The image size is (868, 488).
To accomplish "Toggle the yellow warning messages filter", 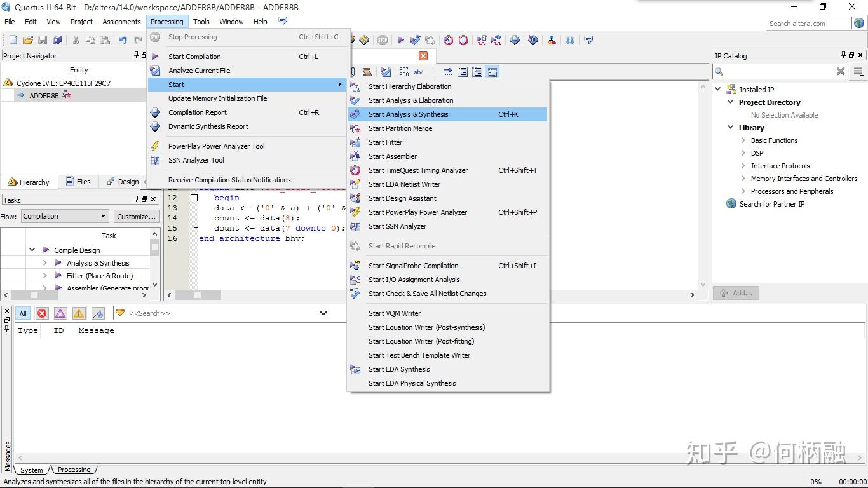I will click(79, 313).
